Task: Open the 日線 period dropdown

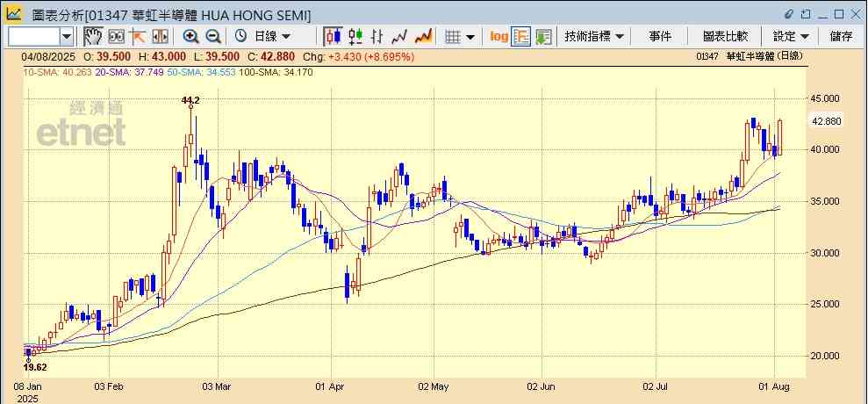Action: point(272,37)
